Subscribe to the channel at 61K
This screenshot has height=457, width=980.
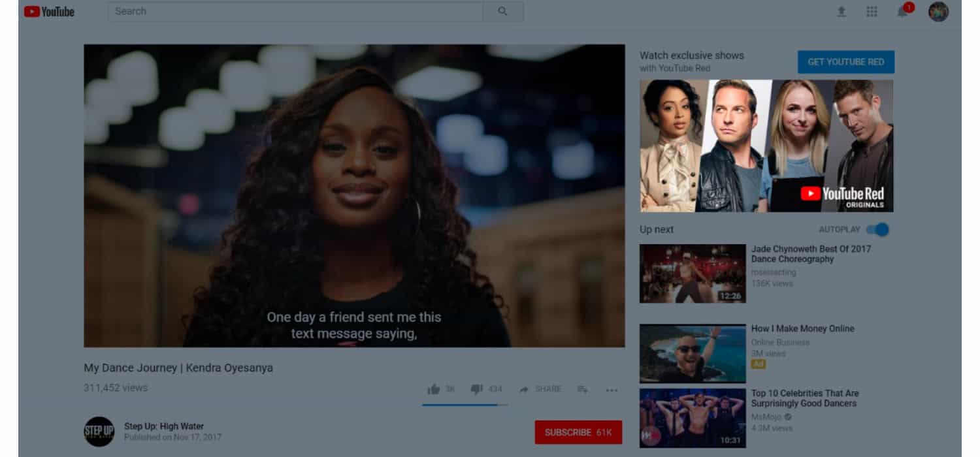(578, 432)
